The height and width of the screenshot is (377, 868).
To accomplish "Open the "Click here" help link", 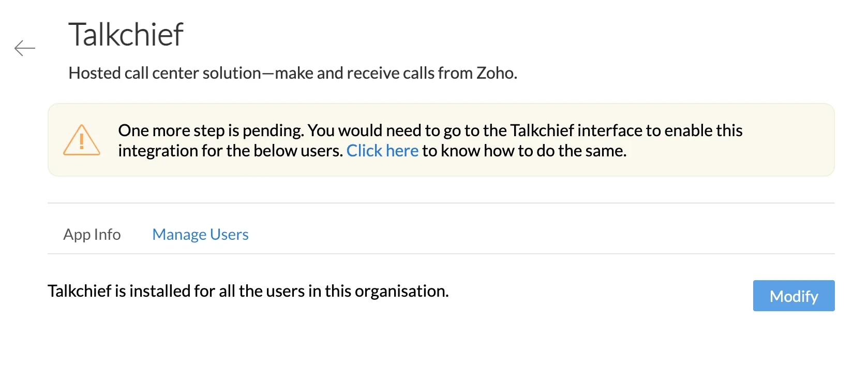I will (x=382, y=151).
